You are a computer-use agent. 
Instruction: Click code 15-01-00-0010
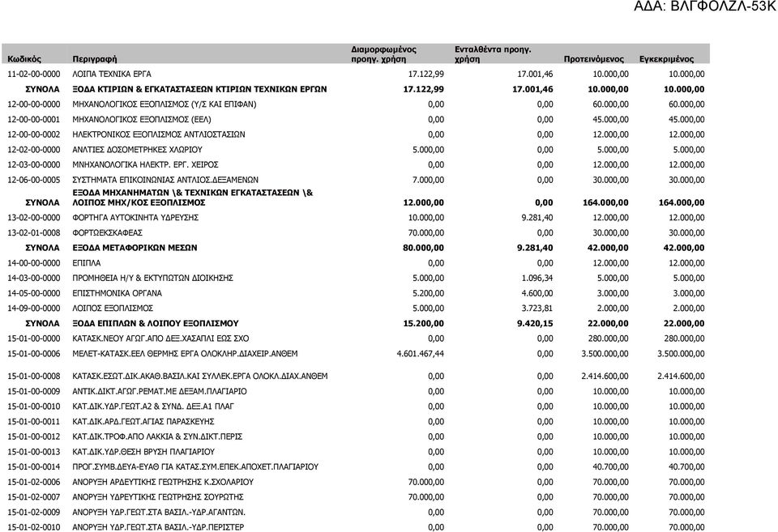click(34, 406)
